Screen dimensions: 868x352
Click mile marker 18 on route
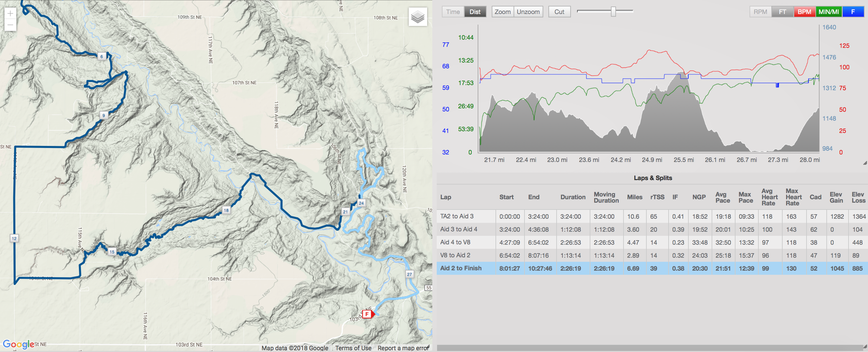click(x=226, y=210)
